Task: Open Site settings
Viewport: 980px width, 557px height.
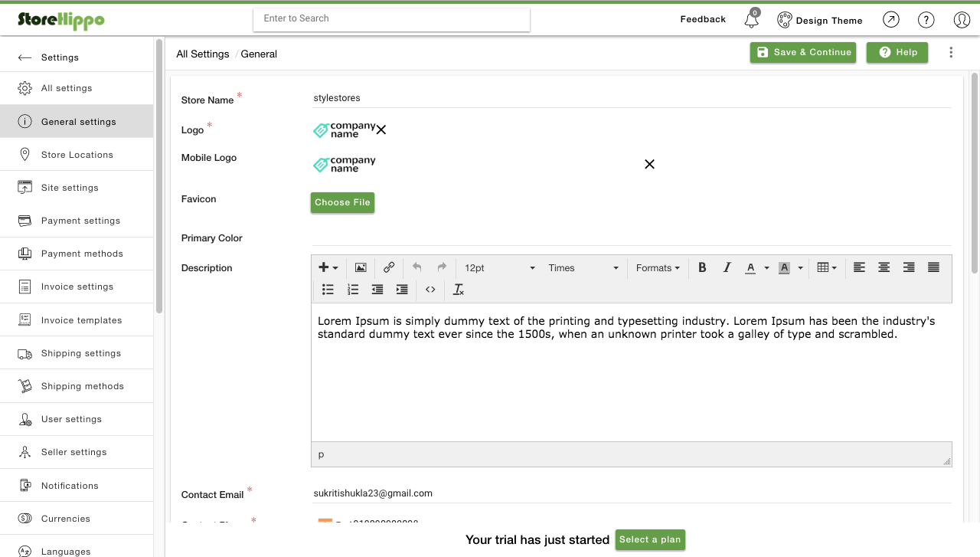Action: tap(77, 187)
